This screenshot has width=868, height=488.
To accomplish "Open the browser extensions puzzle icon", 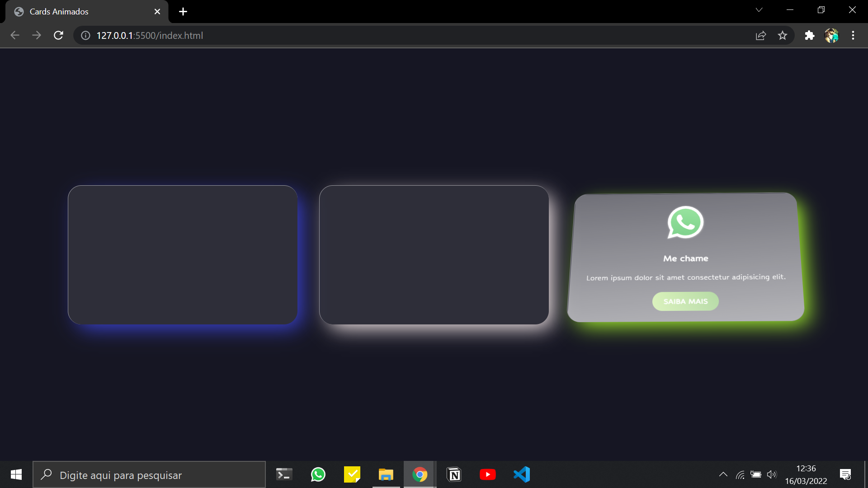I will click(x=809, y=35).
